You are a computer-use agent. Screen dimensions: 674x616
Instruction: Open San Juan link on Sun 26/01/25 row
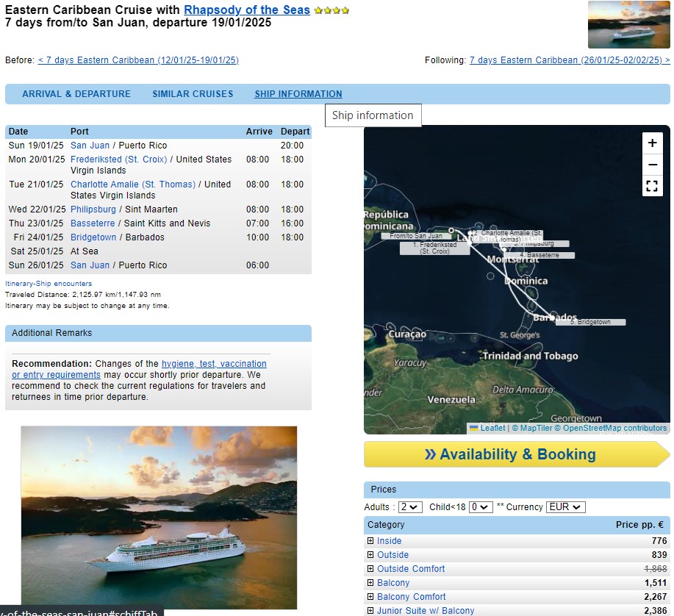click(90, 265)
